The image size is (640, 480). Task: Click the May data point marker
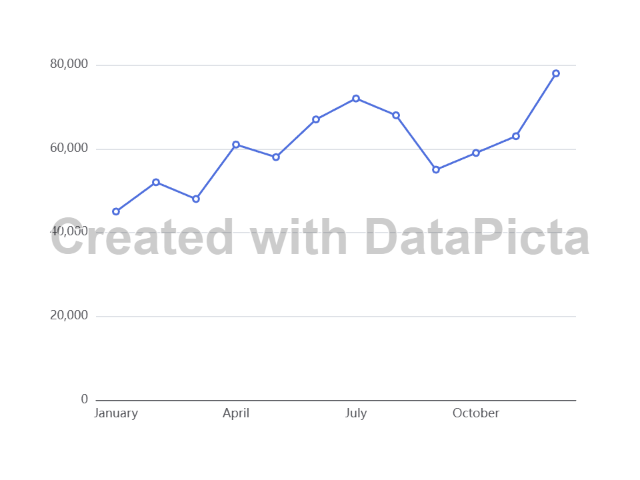(x=276, y=157)
